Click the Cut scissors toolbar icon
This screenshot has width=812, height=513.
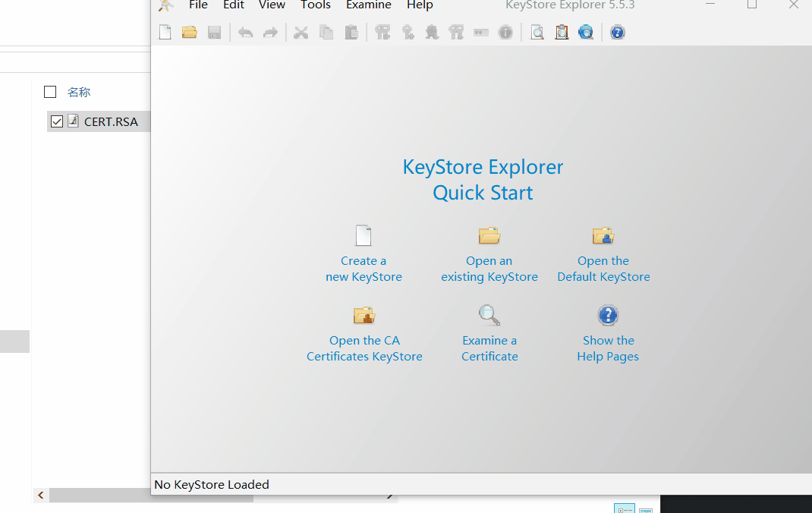point(301,33)
